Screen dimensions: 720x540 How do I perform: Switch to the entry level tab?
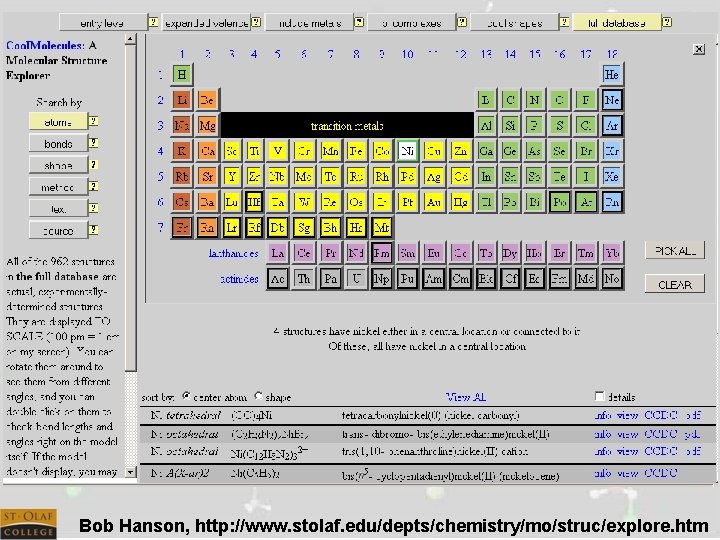(103, 22)
